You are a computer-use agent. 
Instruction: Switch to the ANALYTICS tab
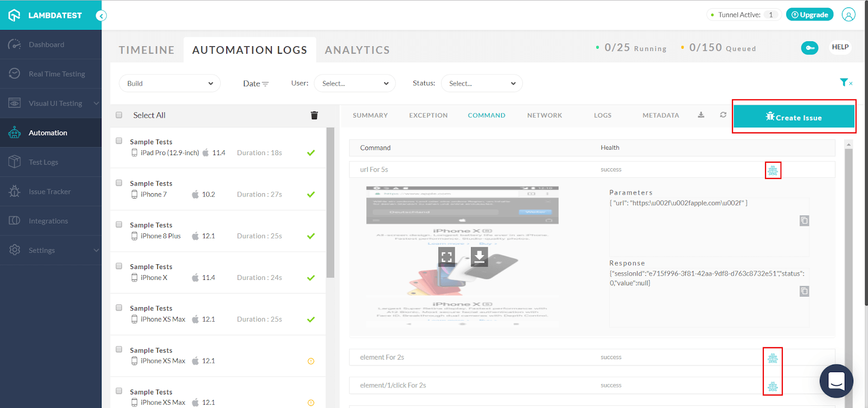[357, 50]
